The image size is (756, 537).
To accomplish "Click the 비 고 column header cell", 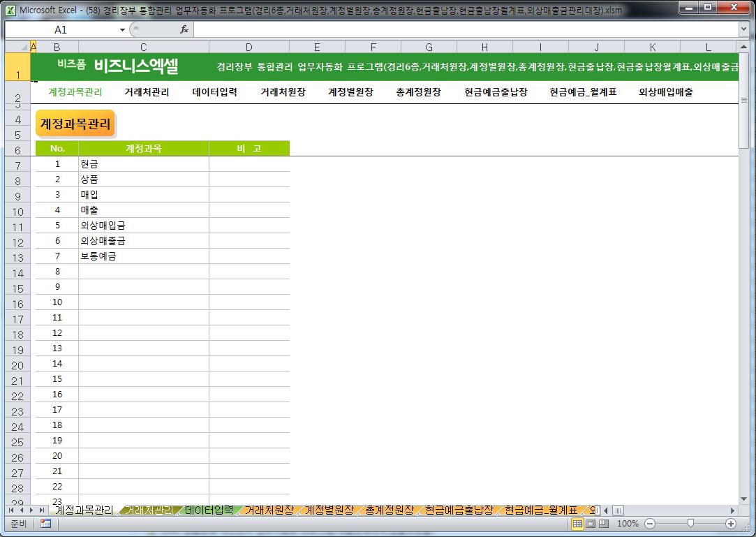I will click(x=249, y=149).
